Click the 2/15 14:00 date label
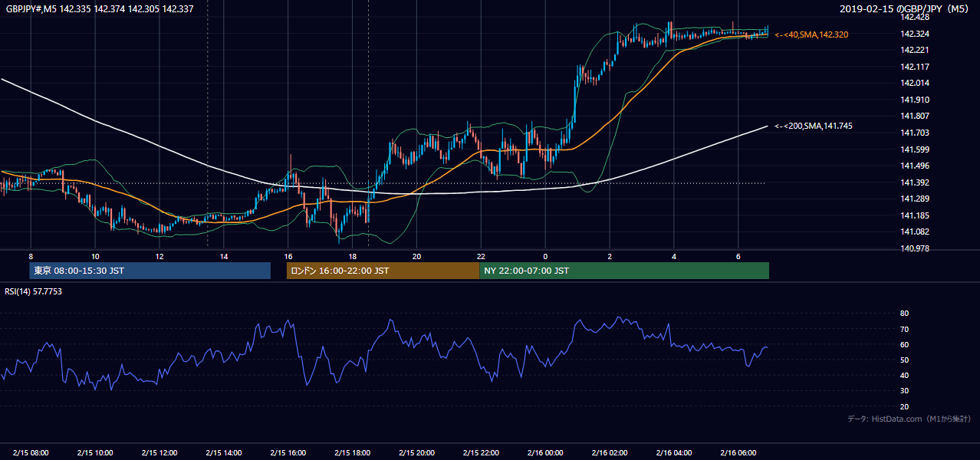 (x=224, y=452)
